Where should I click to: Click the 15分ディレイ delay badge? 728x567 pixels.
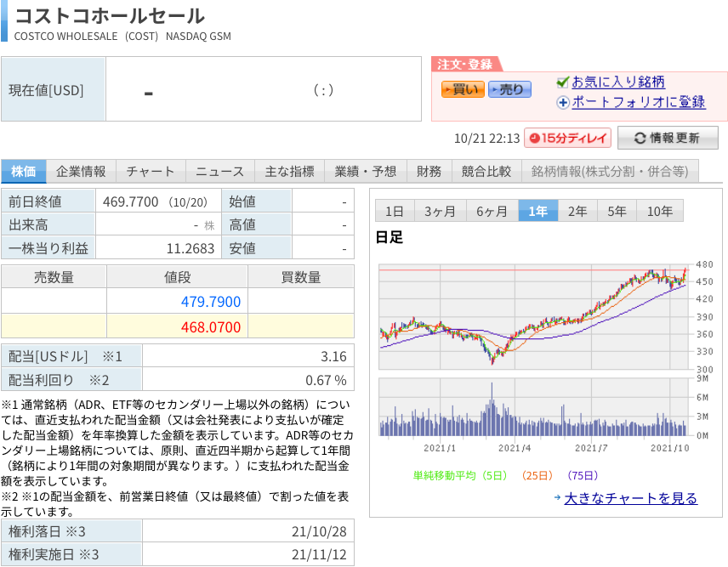567,138
